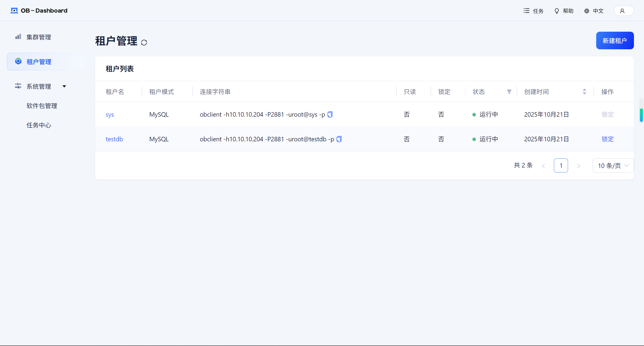Sort tenants by 创建时间 column
This screenshot has width=644, height=346.
(584, 92)
